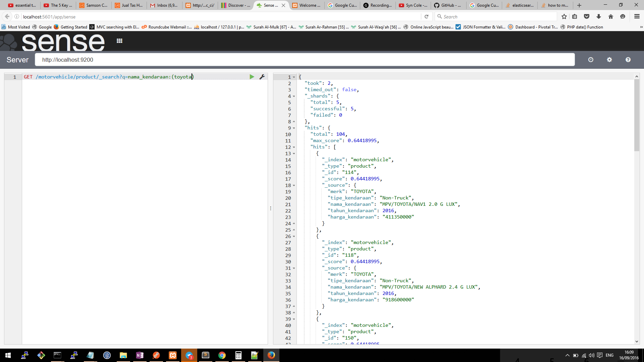644x362 pixels.
Task: Open Sense help with the question mark icon
Action: point(628,60)
